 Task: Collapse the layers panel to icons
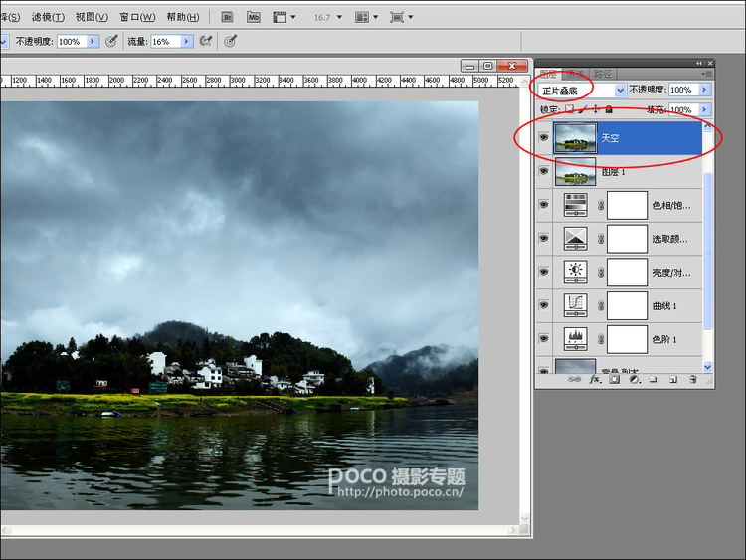point(699,63)
